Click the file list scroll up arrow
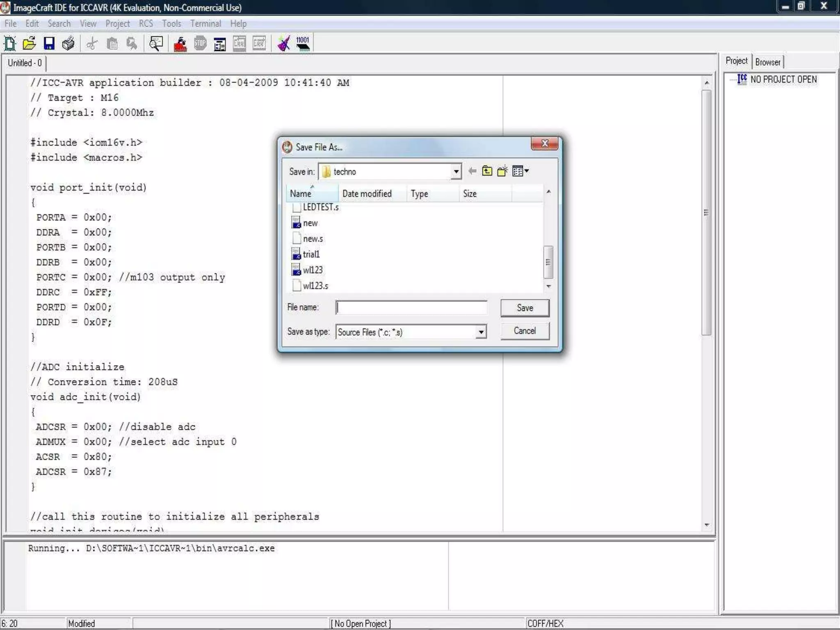 pos(548,192)
